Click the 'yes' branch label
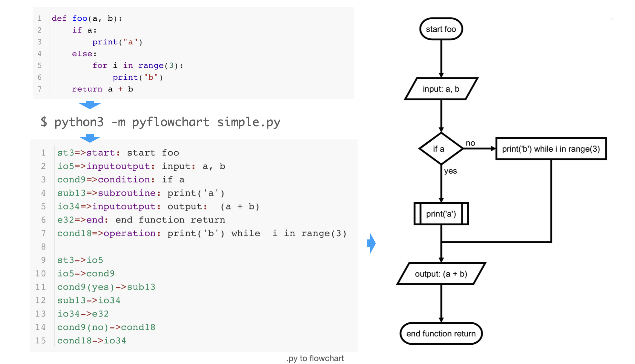Viewport: 635px width, 364px height. coord(450,171)
